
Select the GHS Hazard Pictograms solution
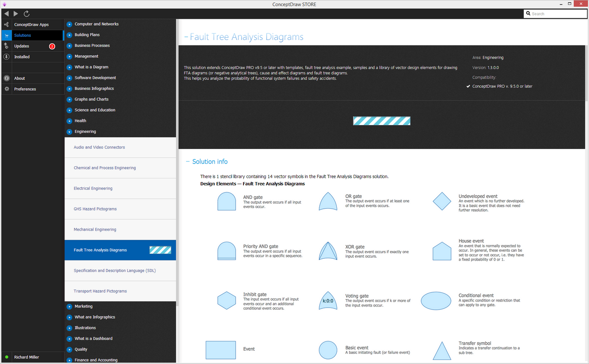(x=120, y=209)
